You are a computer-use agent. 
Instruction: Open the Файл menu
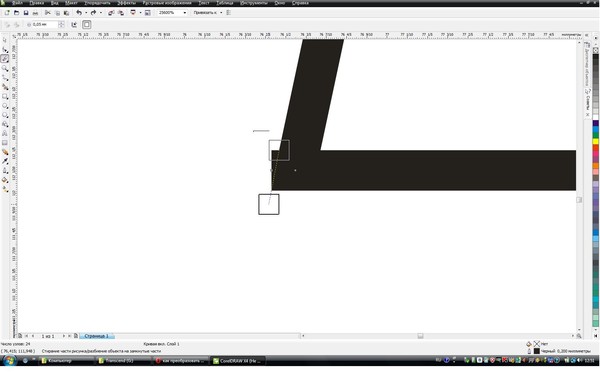click(x=17, y=3)
